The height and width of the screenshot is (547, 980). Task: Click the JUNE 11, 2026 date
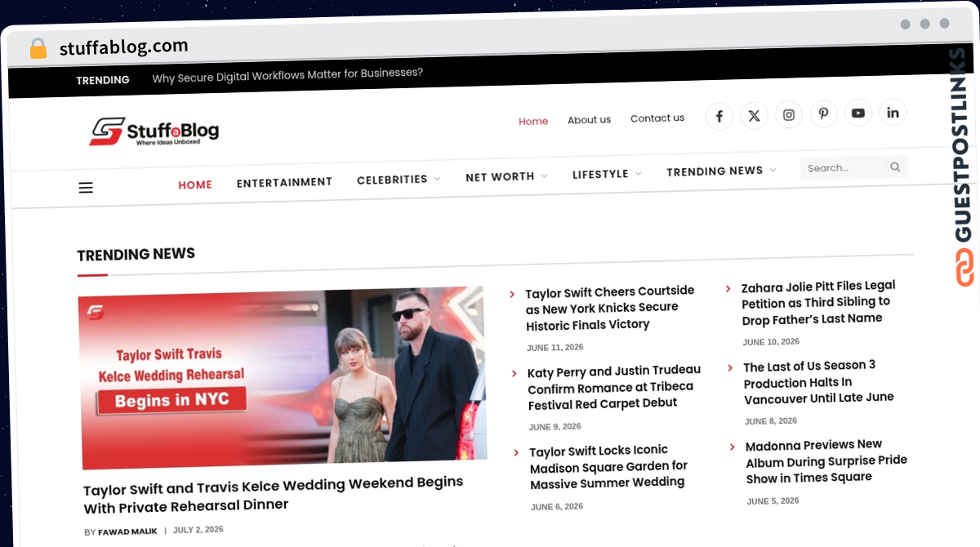(x=555, y=348)
